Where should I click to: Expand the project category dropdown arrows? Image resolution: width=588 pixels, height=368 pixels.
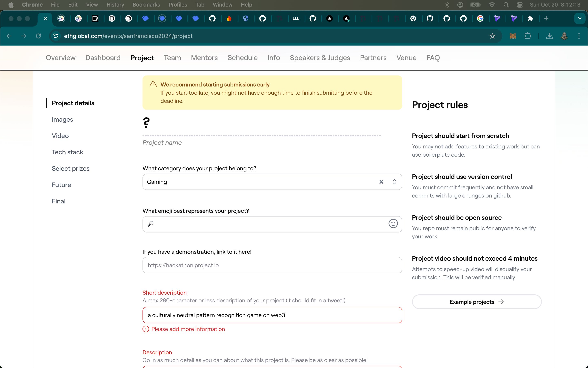click(394, 182)
